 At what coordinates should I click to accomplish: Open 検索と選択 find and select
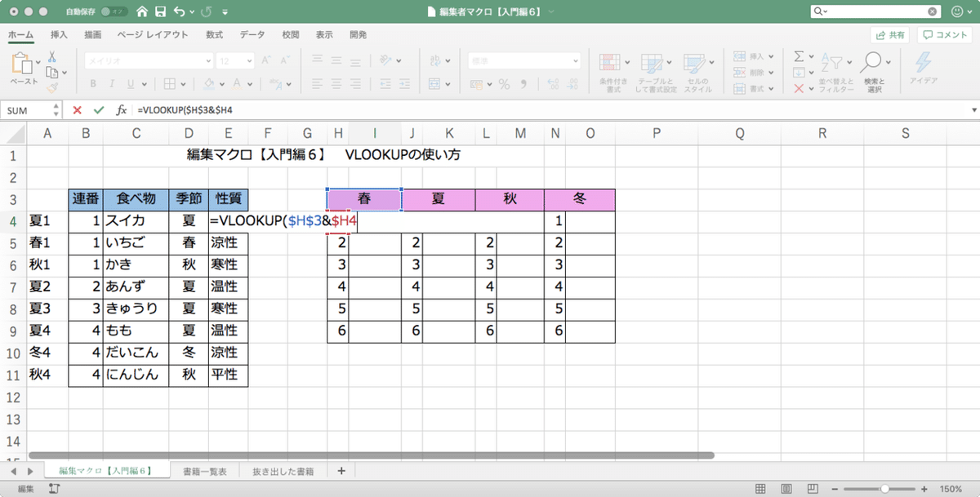coord(874,72)
